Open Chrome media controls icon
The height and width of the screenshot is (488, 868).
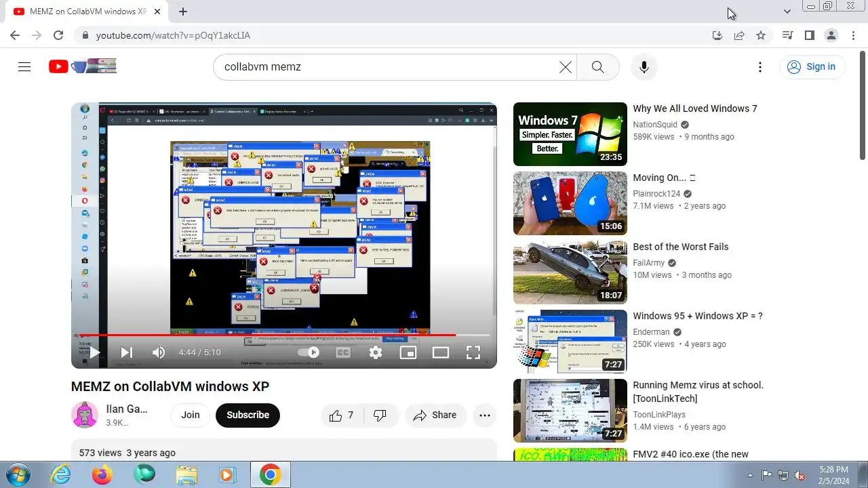pyautogui.click(x=787, y=35)
